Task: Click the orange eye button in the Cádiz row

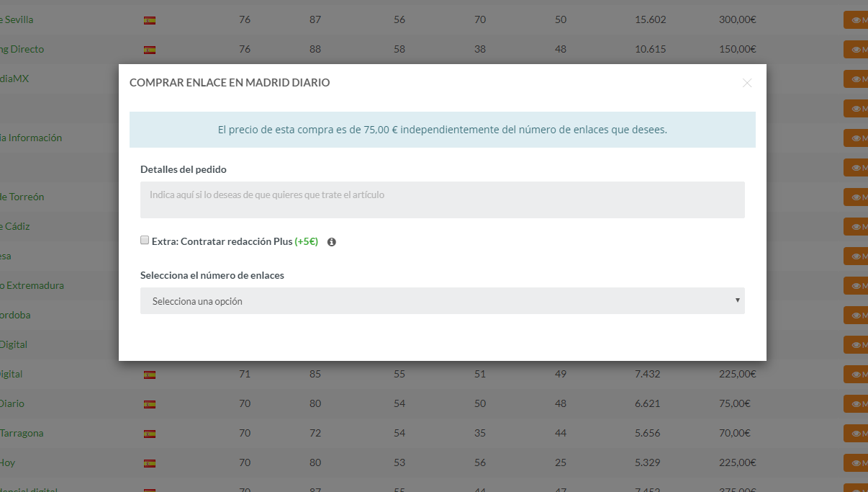Action: (x=856, y=227)
